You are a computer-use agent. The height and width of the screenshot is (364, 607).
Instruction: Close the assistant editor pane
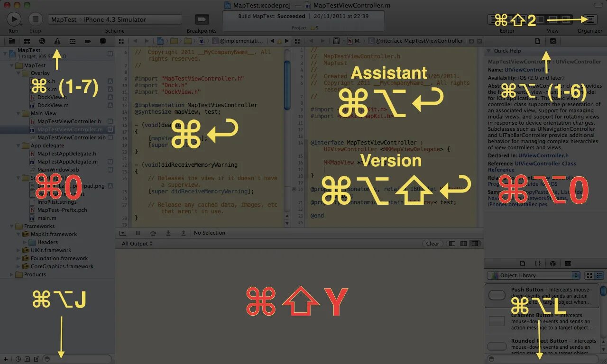point(478,41)
